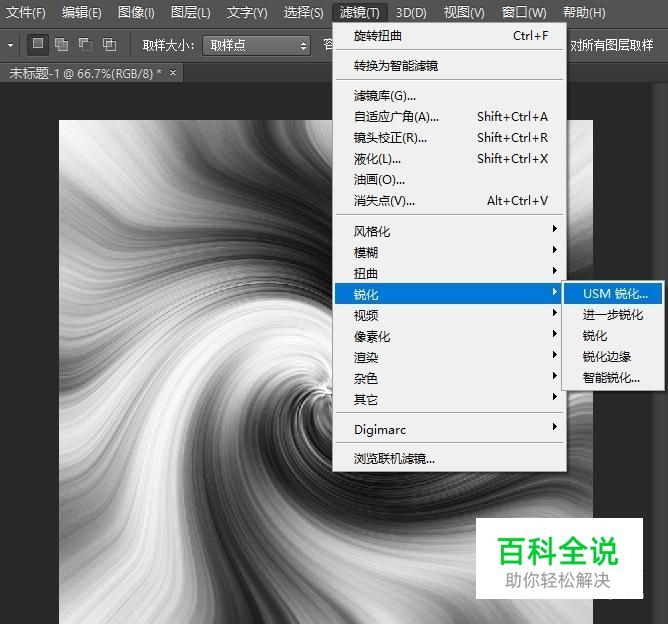Expand the 杂色 submenu

click(x=449, y=378)
